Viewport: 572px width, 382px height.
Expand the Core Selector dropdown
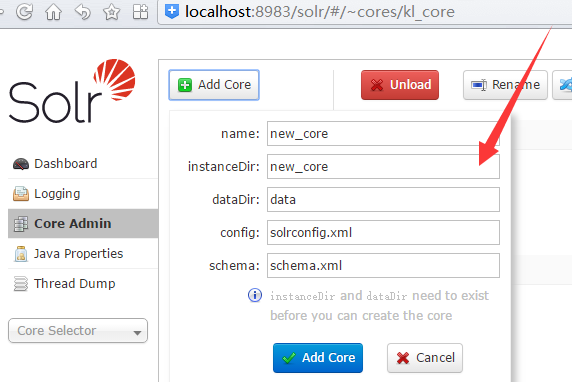pos(78,331)
